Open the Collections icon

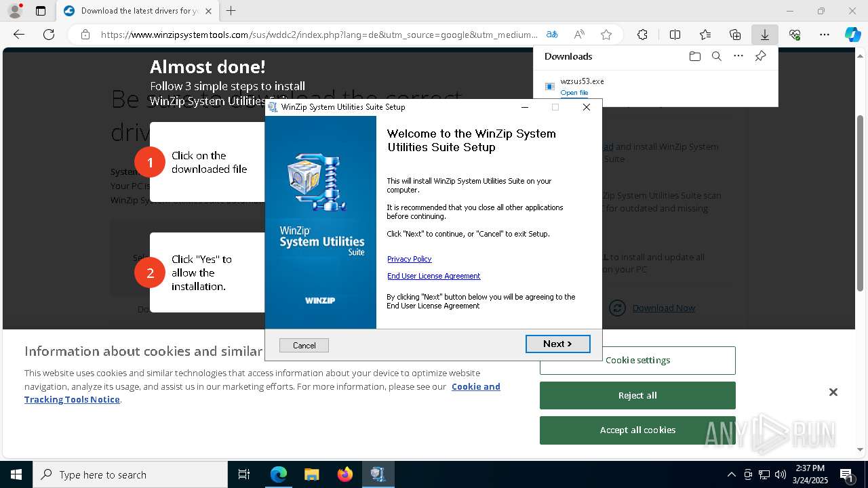(x=735, y=35)
